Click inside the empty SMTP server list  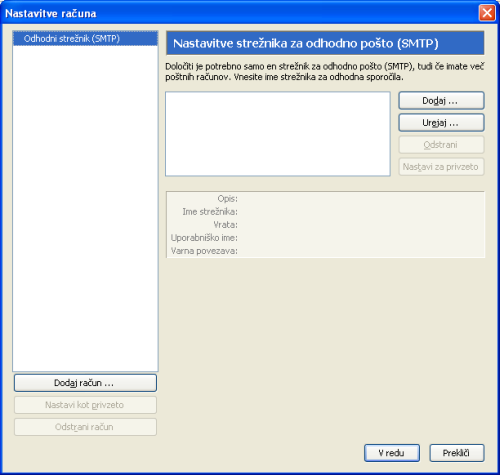(x=278, y=134)
